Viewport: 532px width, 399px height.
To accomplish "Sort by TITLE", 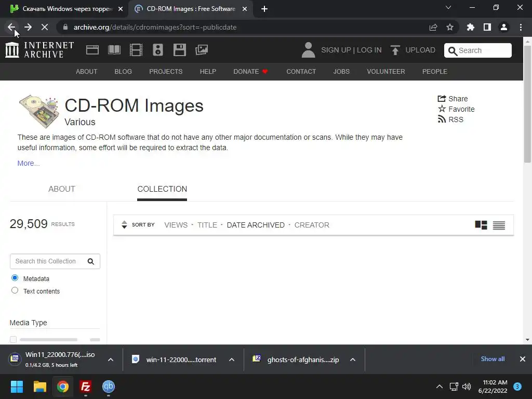I will coord(207,225).
